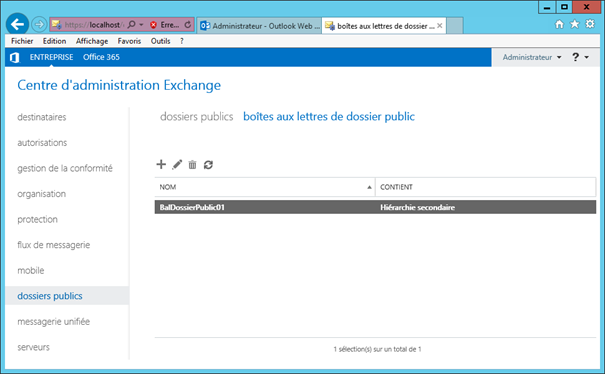The width and height of the screenshot is (605, 374).
Task: Click the page reload icon in address bar
Action: point(188,25)
